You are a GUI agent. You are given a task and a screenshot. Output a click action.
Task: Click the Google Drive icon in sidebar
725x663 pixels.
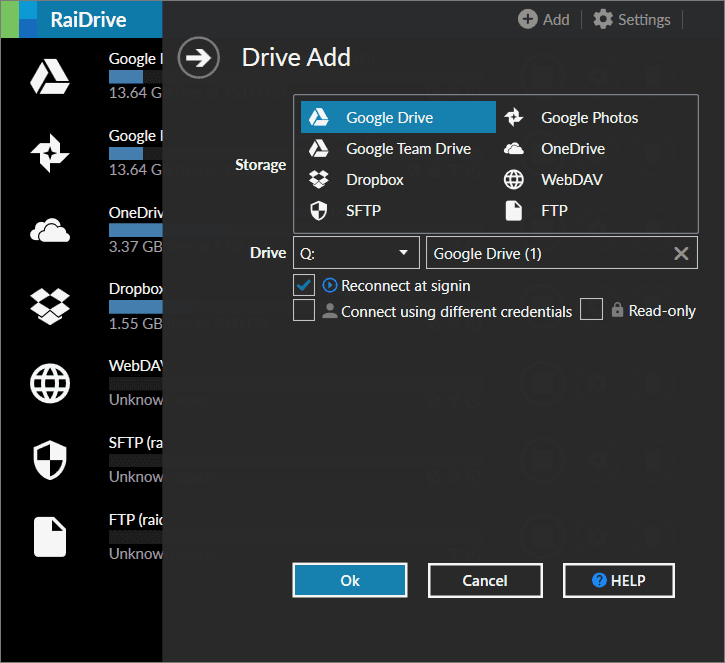point(49,76)
